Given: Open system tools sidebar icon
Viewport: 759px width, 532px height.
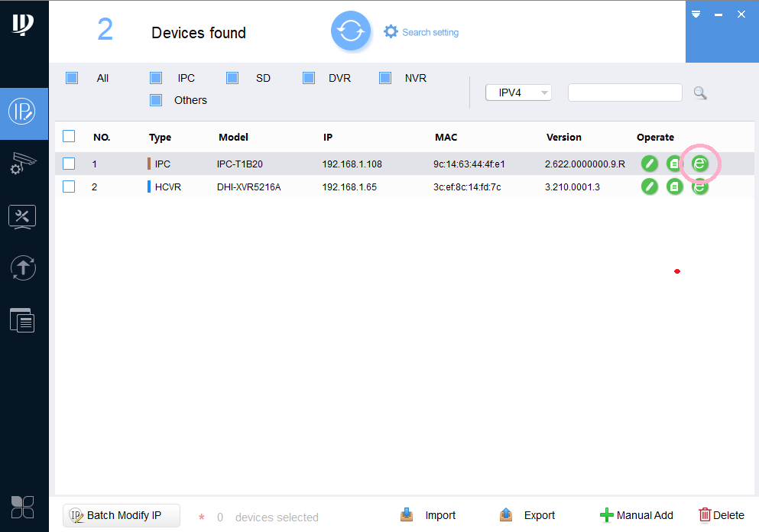Looking at the screenshot, I should pyautogui.click(x=22, y=217).
